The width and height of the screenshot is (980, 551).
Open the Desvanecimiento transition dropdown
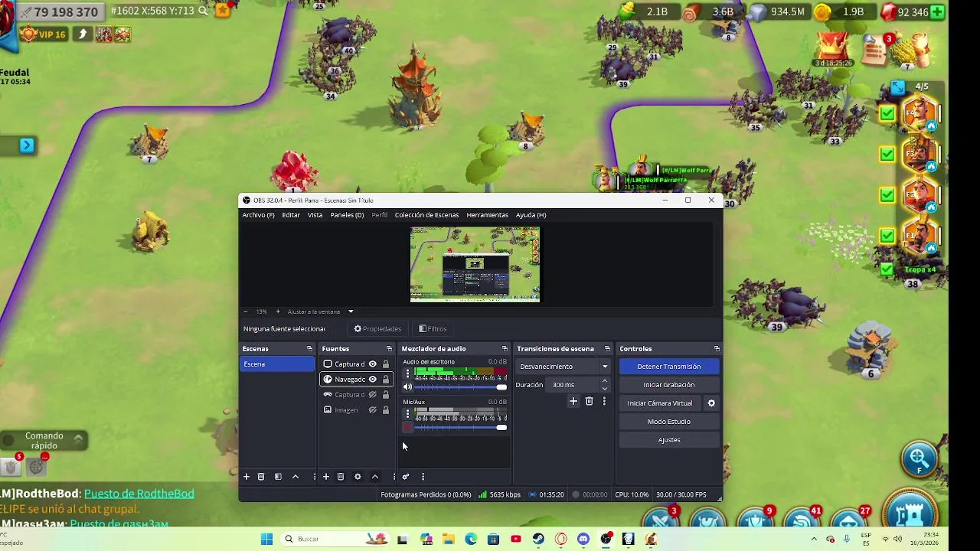point(564,367)
